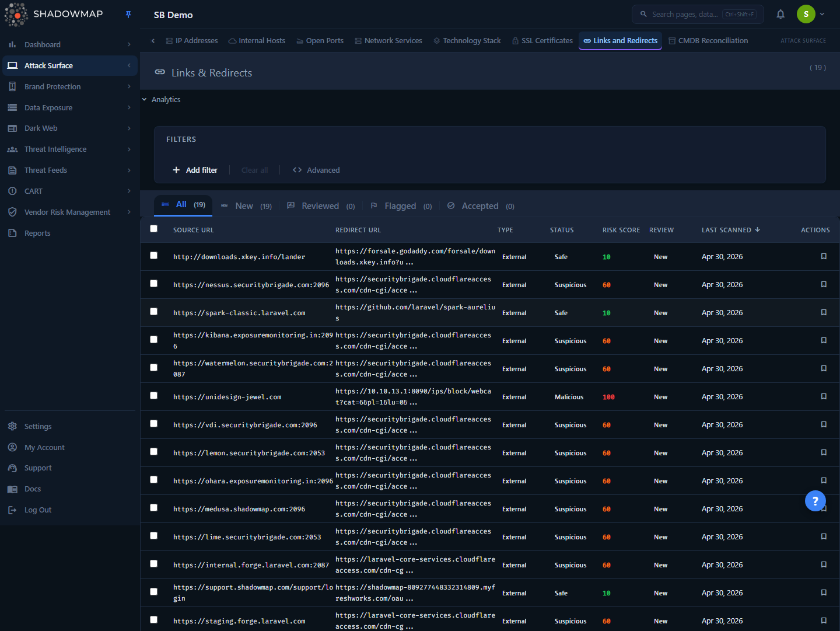
Task: Select the Flagged (0) tab
Action: click(401, 206)
